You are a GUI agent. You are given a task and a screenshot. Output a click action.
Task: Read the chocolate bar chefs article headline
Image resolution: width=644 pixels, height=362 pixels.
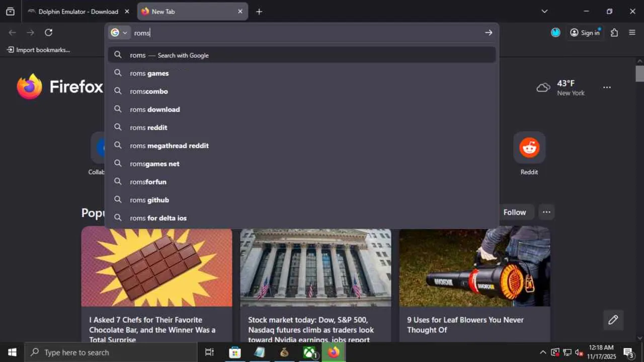coord(153,329)
